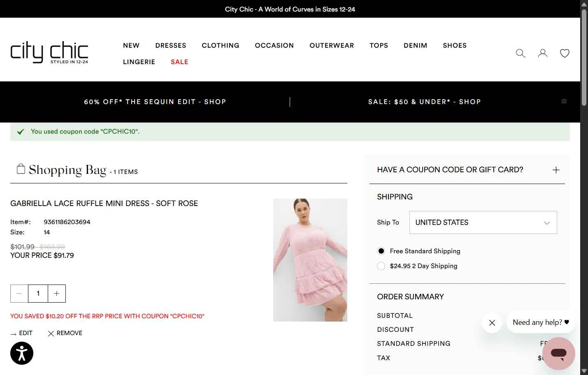Select $24.95 2 Day Shipping option
Viewport: 588px width, 375px height.
pos(381,266)
